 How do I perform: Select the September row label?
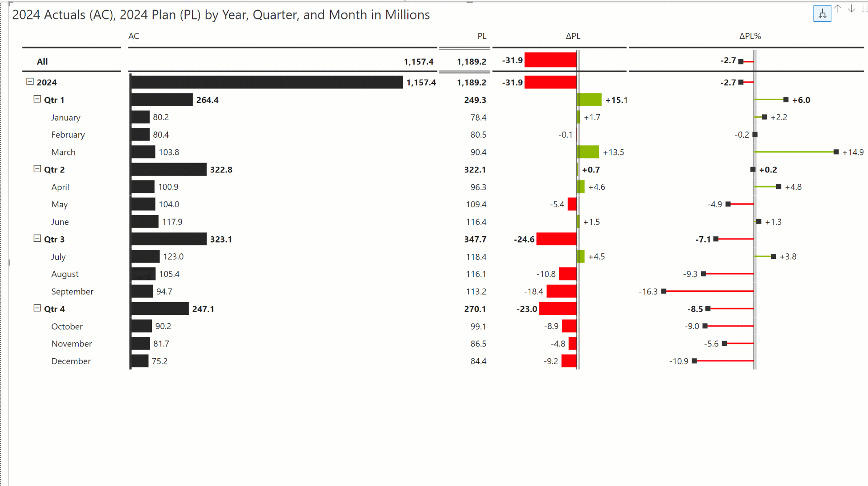pyautogui.click(x=72, y=291)
